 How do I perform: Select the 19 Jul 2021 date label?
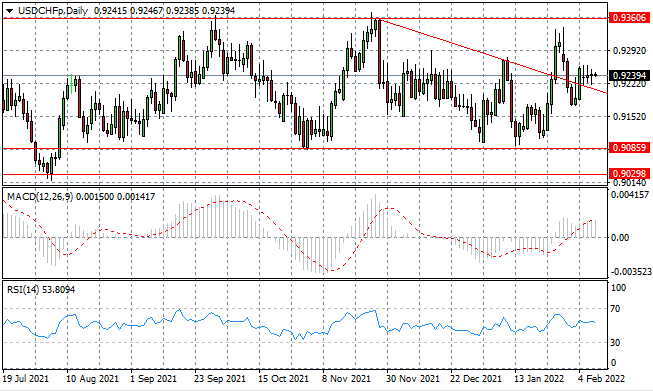[25, 379]
